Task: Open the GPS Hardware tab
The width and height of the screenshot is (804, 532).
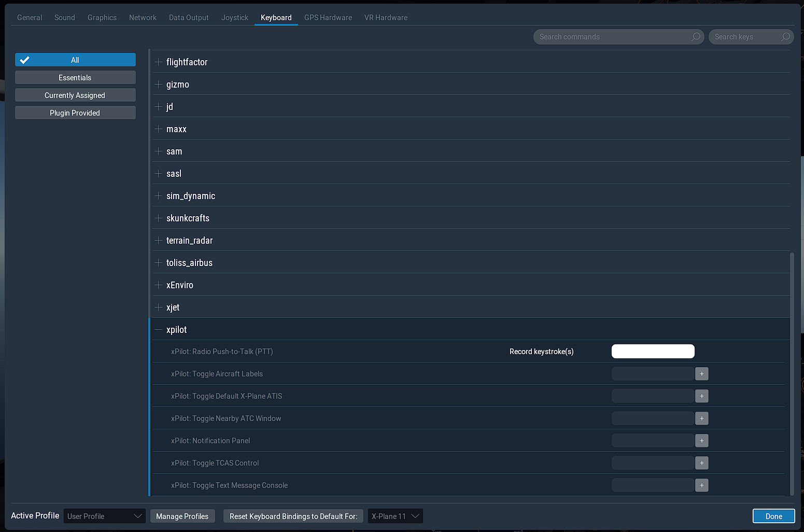Action: point(328,17)
